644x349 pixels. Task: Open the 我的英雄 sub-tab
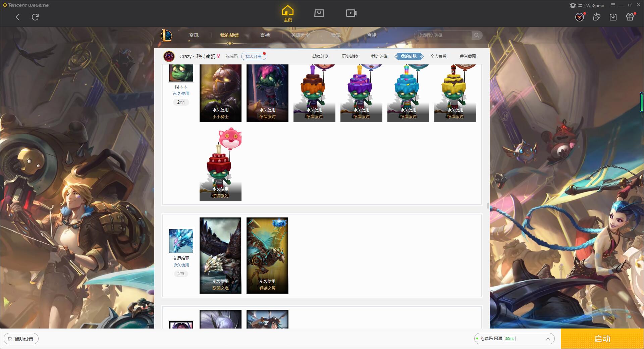(x=379, y=56)
